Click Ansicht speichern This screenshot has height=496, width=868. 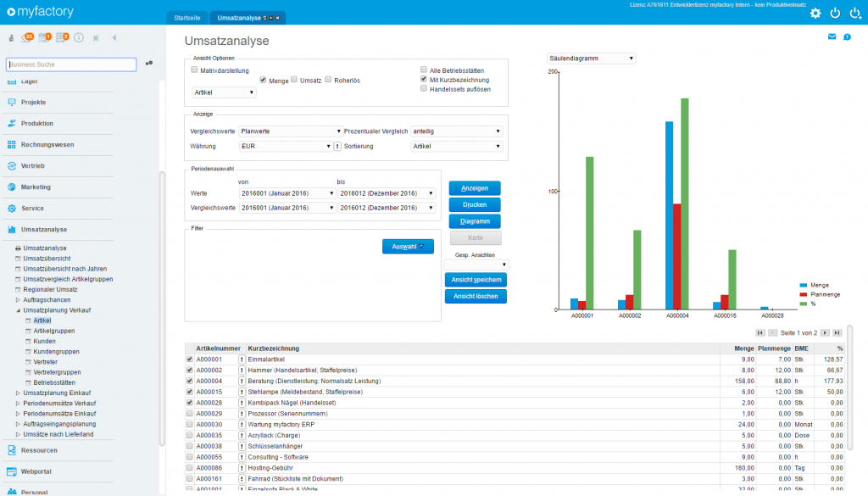(475, 280)
